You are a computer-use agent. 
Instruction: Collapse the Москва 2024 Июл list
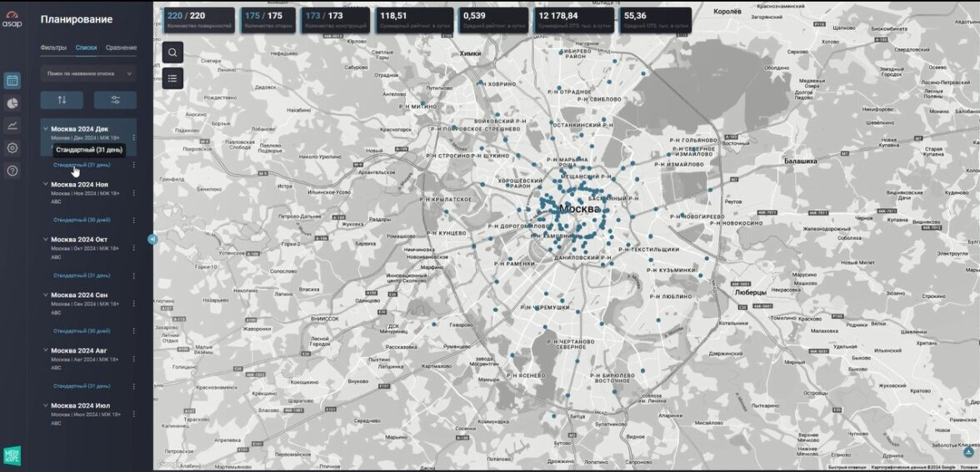pos(45,405)
